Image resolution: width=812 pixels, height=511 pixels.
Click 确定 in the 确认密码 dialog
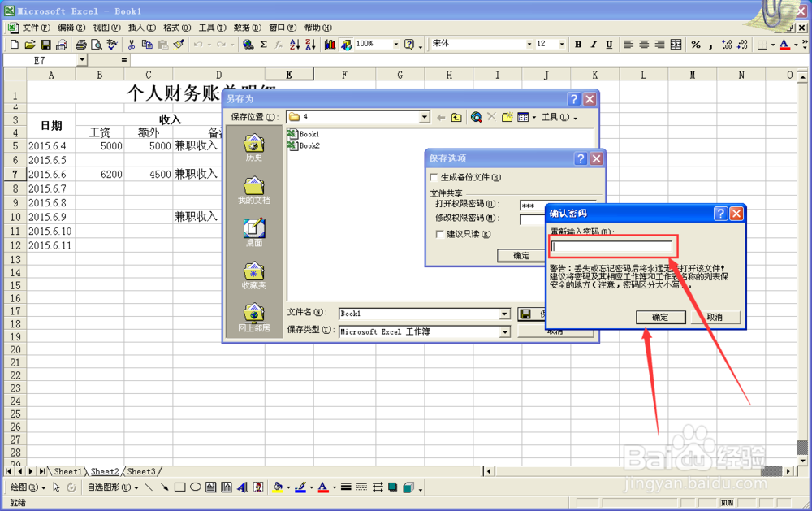pos(663,317)
